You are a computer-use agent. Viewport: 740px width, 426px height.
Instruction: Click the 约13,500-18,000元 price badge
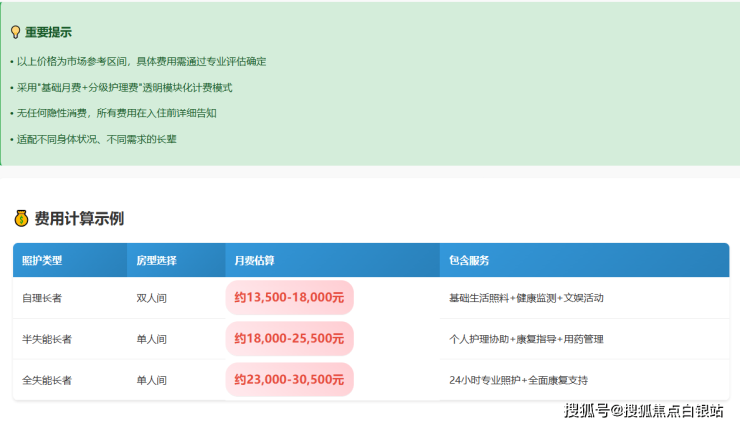(289, 297)
